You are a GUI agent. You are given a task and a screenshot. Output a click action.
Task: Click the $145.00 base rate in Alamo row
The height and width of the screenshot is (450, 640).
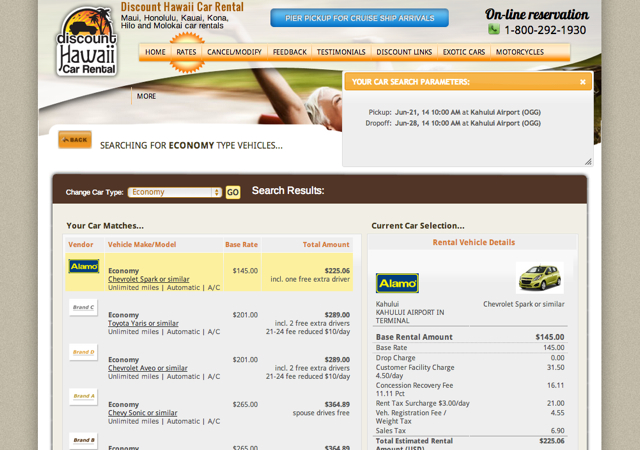click(x=245, y=271)
